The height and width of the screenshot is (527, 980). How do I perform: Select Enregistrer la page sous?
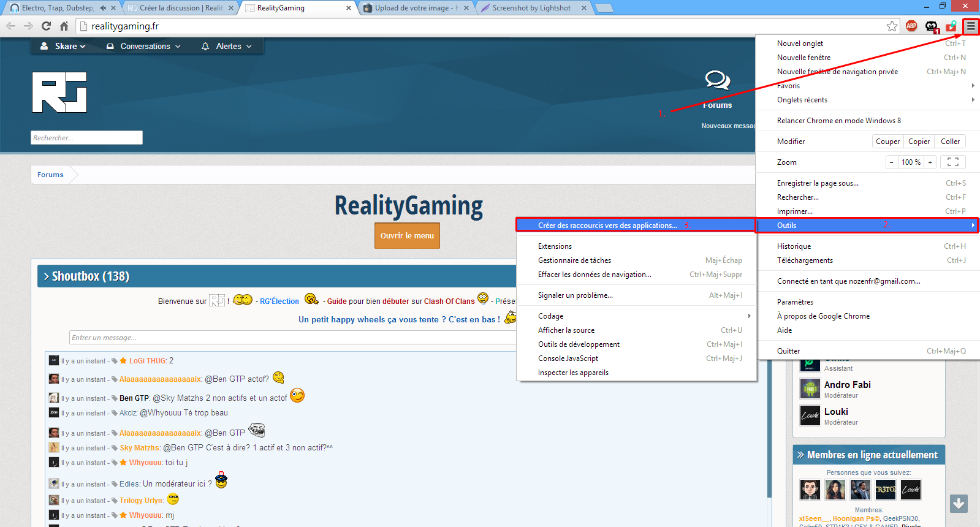(868, 183)
